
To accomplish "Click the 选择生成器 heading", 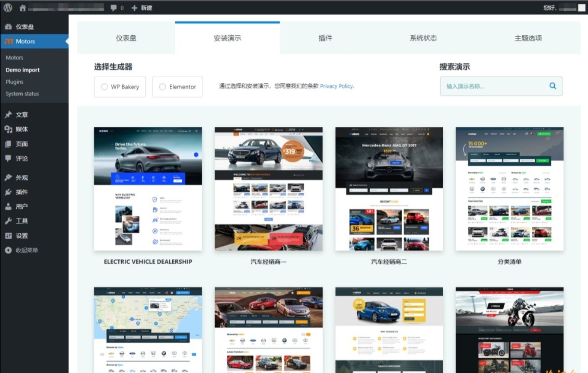I will coord(113,67).
